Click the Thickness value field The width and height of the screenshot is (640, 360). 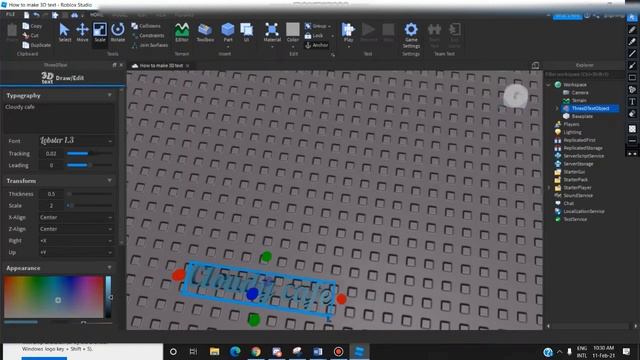click(51, 194)
